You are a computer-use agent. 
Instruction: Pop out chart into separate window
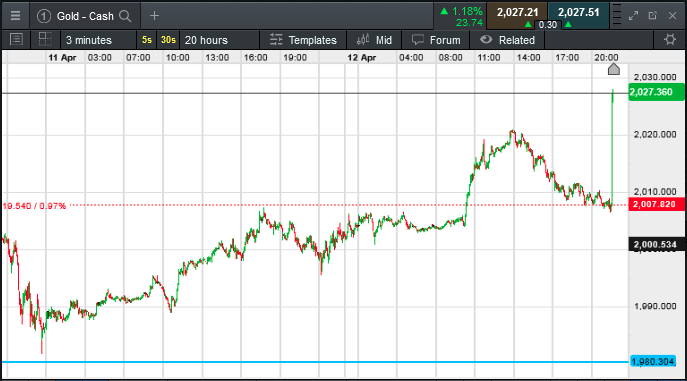(x=652, y=16)
